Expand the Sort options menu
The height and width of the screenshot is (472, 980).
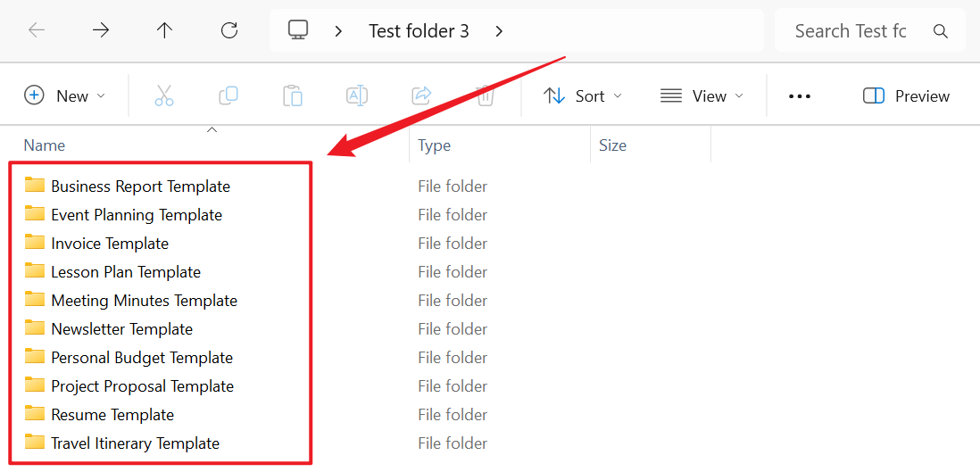pos(583,96)
